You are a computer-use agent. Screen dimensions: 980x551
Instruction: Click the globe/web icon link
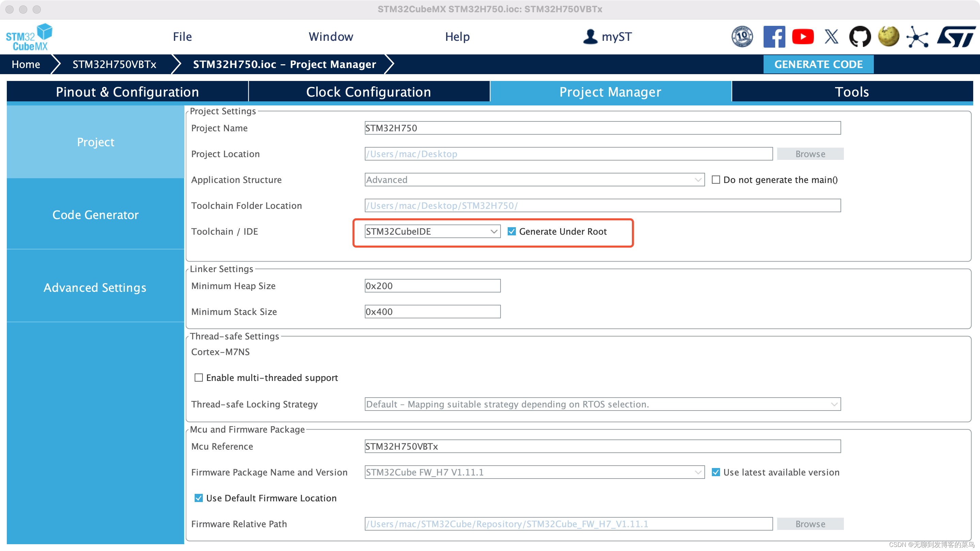(x=888, y=36)
